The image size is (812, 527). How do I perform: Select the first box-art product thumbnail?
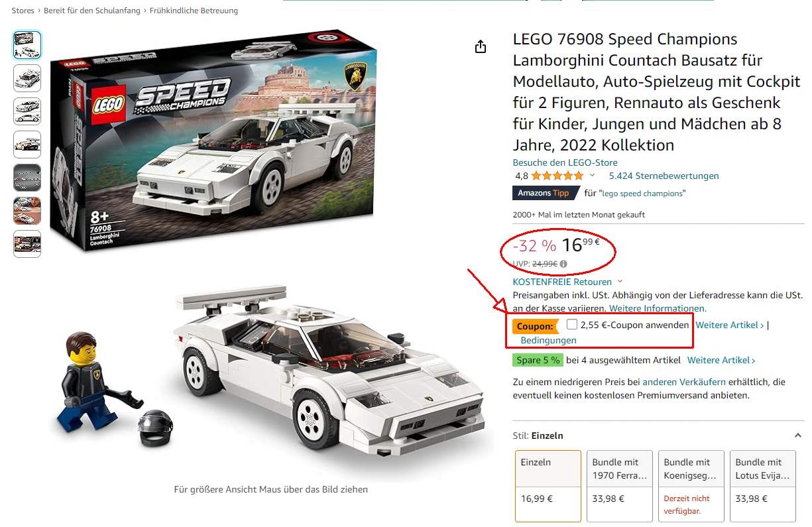[x=27, y=45]
